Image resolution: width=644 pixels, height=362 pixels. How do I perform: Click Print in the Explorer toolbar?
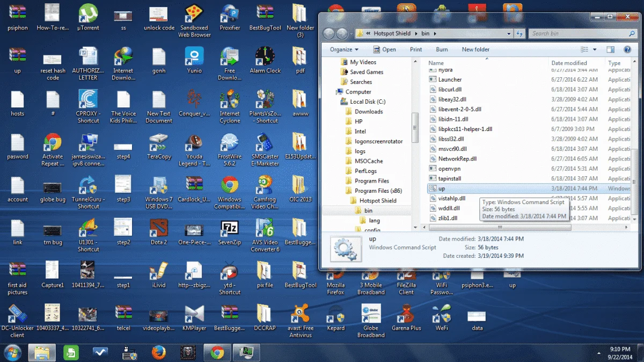click(416, 49)
